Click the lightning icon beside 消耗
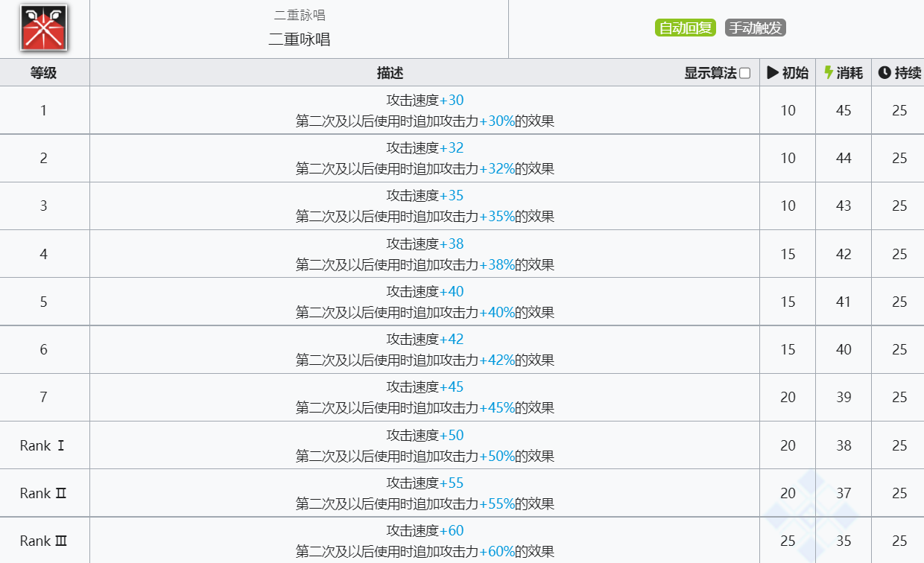The image size is (924, 563). [x=829, y=73]
